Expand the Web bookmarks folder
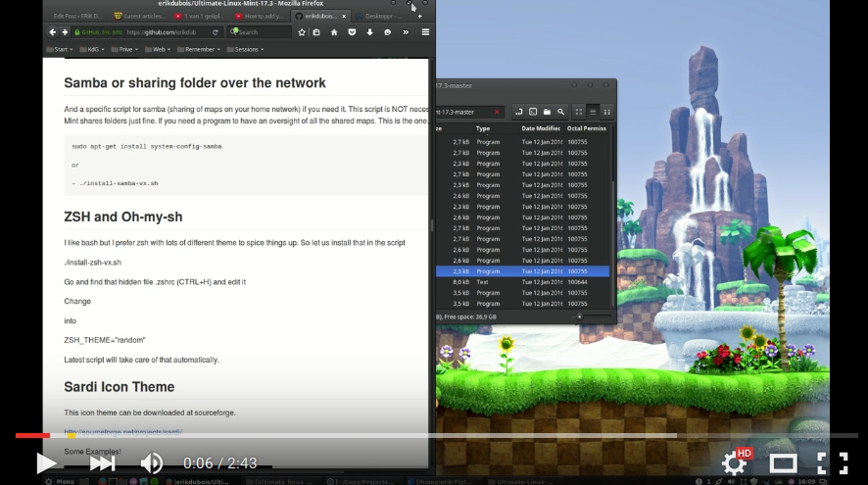The height and width of the screenshot is (485, 868). tap(158, 49)
